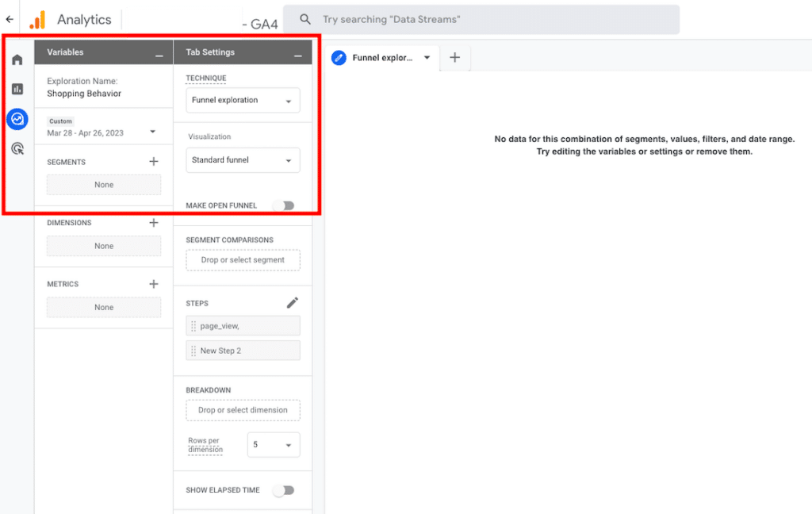This screenshot has height=514, width=812.
Task: Edit funnel steps with the pencil icon
Action: 293,303
